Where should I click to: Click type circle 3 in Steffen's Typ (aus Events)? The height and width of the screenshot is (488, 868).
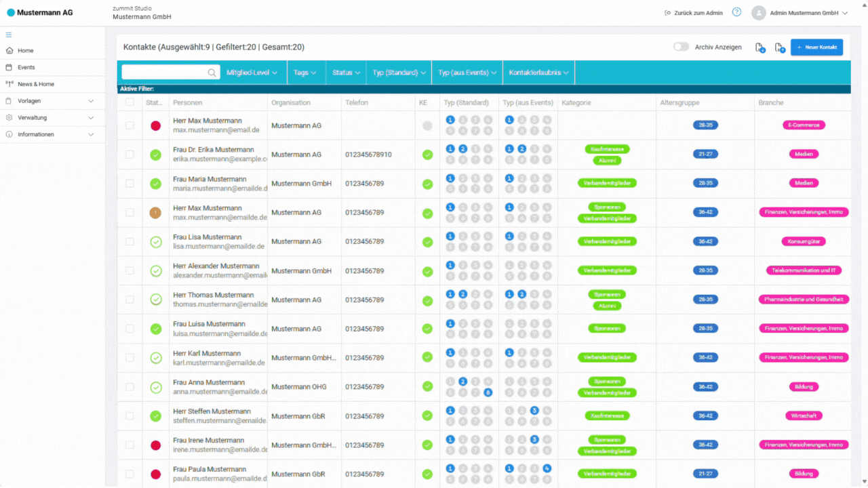534,411
